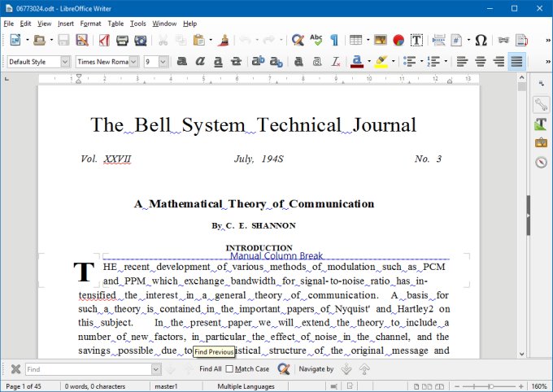Toggle Outline text effect
The width and height of the screenshot is (553, 392).
316,61
